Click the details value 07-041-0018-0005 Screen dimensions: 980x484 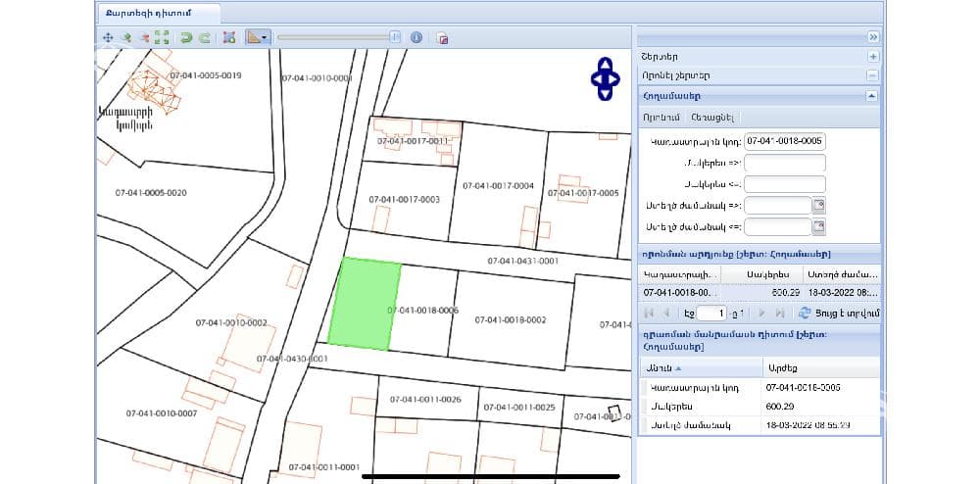804,388
